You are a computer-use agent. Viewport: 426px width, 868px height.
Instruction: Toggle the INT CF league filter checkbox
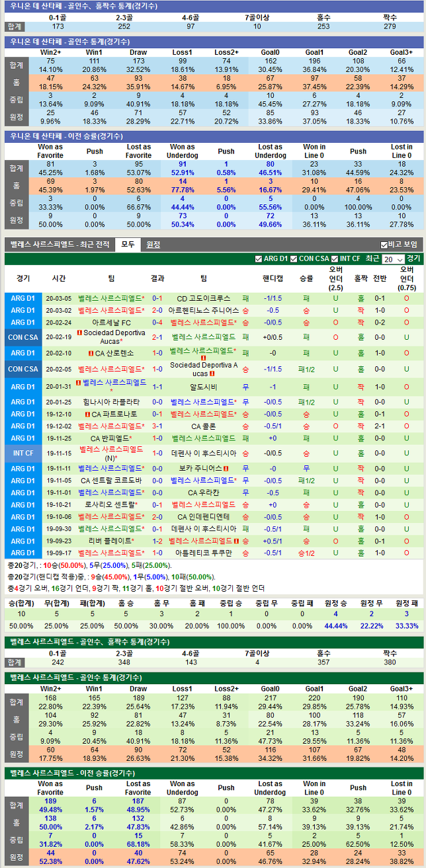pos(335,259)
